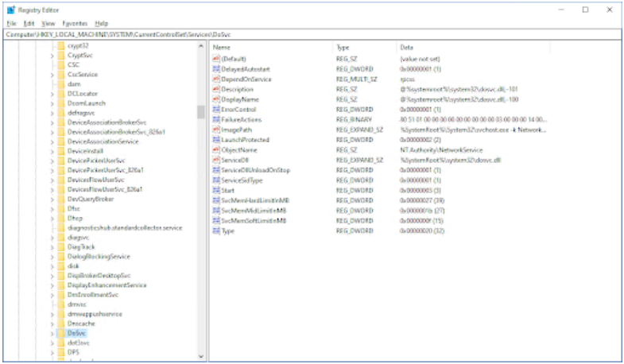Screen dimensions: 624x364
Task: Select the (Default) string value icon
Action: point(216,59)
